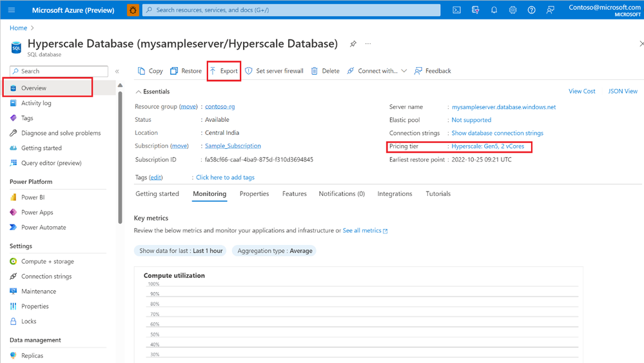644x363 pixels.
Task: Open Query editor (preview)
Action: 52,163
